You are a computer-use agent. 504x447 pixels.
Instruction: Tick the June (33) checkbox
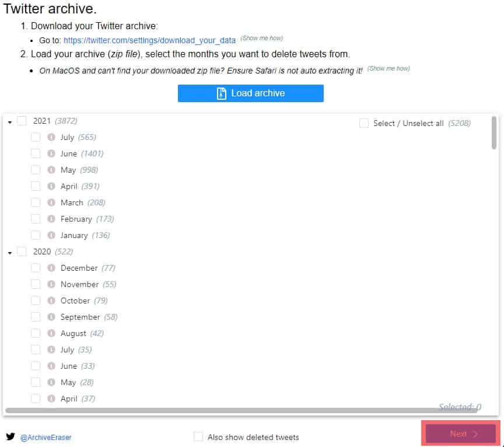(36, 366)
